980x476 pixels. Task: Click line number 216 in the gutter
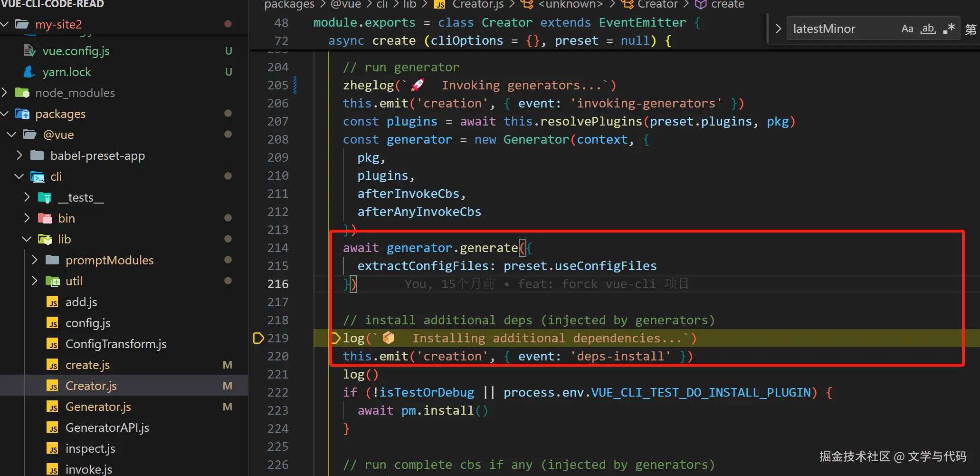(x=278, y=284)
